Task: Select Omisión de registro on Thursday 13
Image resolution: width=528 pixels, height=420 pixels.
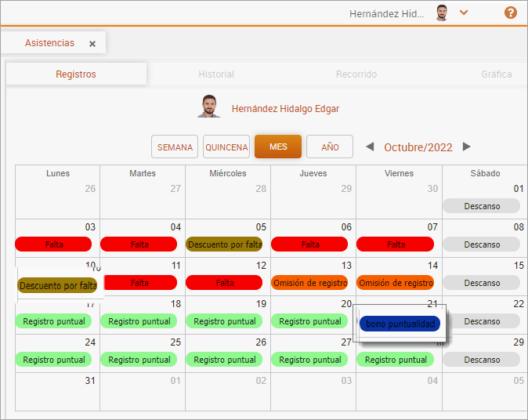Action: 309,283
